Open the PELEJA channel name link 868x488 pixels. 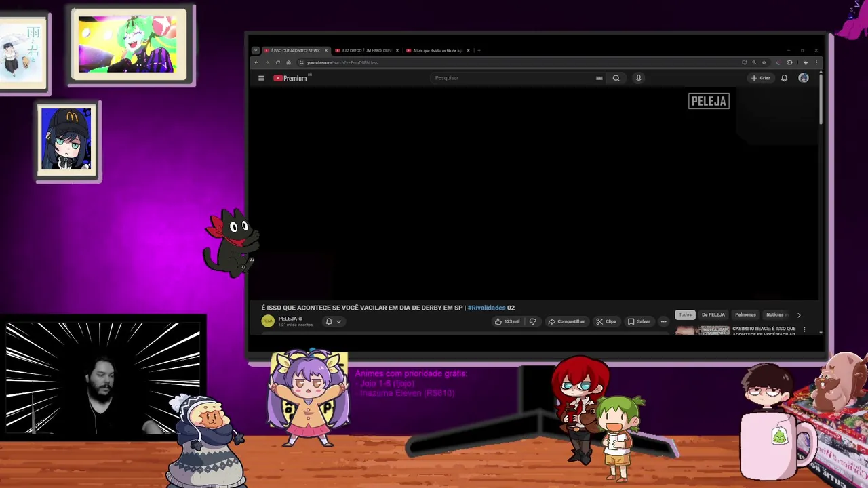coord(288,319)
